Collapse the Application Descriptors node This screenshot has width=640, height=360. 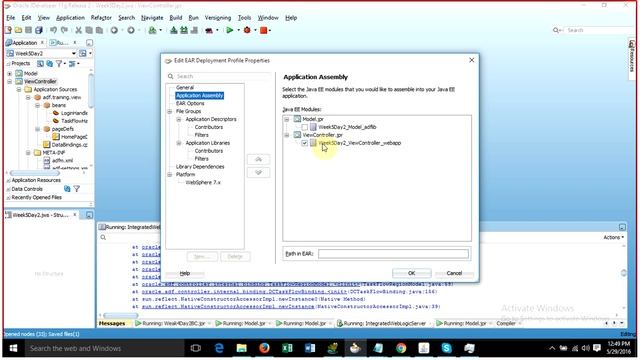coord(179,119)
